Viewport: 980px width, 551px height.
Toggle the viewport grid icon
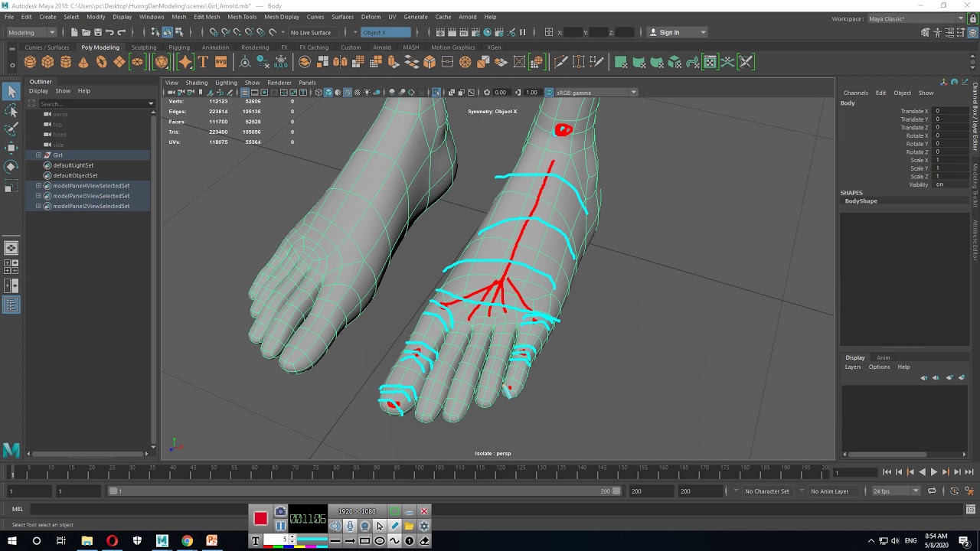coord(245,93)
